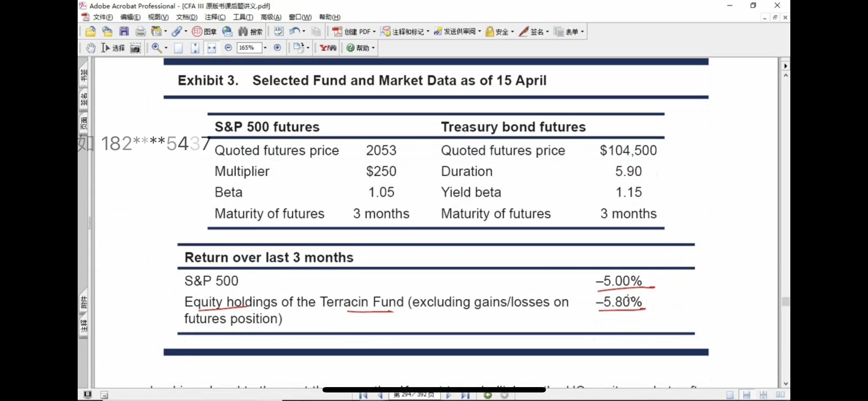The width and height of the screenshot is (868, 401).
Task: Click the vertical scrollbar up arrow
Action: [x=786, y=76]
